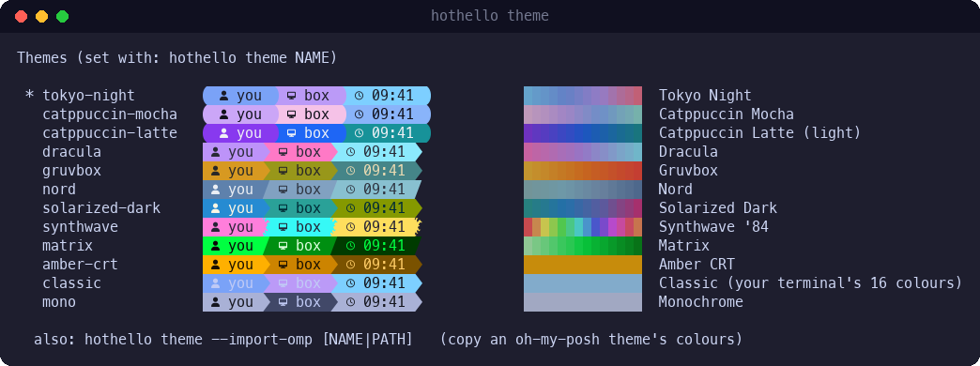Click the user icon in tokyo-night row

pyautogui.click(x=223, y=96)
